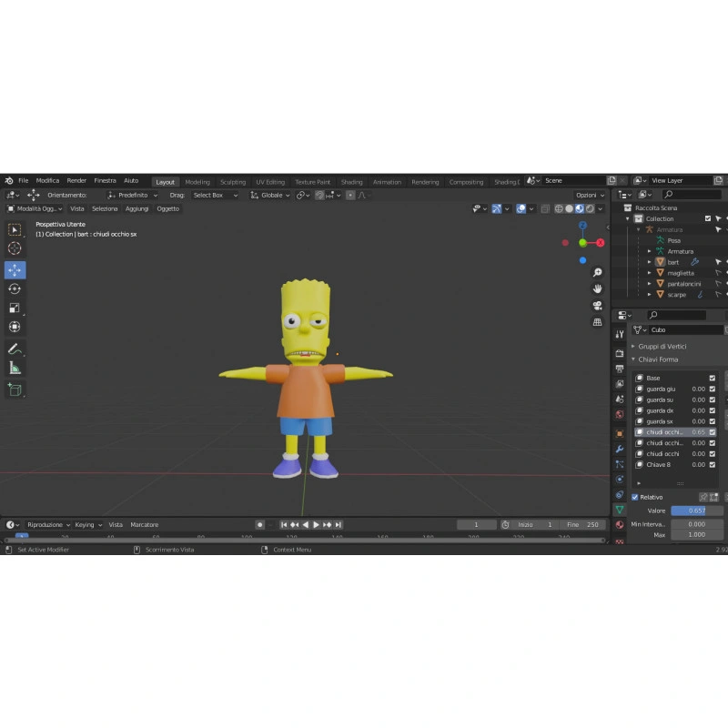728x728 pixels.
Task: Click the Marcatore timeline menu
Action: pyautogui.click(x=145, y=525)
